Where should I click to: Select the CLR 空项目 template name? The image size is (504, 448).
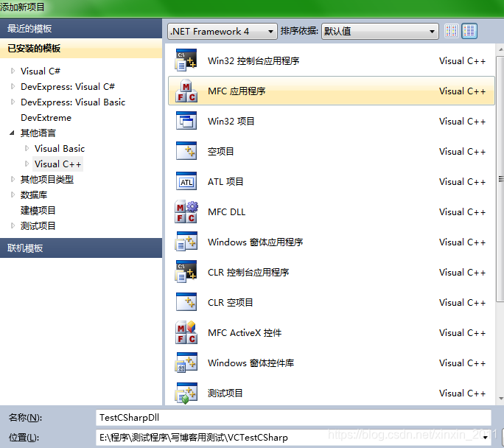pyautogui.click(x=230, y=302)
